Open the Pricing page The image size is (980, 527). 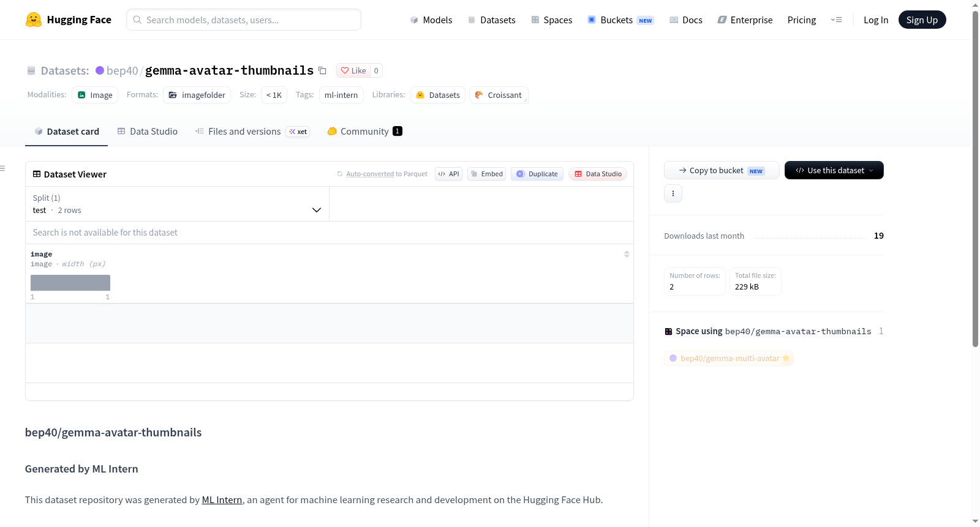(x=802, y=20)
